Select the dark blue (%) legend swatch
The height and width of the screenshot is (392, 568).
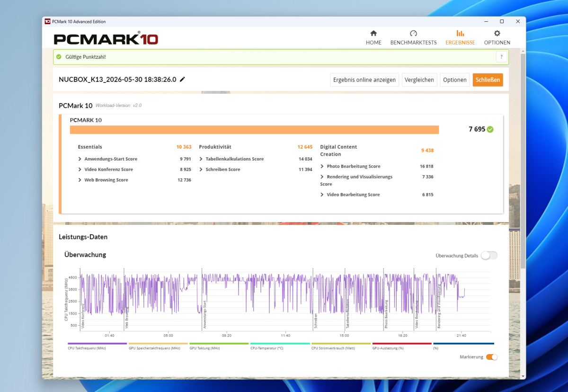pyautogui.click(x=463, y=344)
